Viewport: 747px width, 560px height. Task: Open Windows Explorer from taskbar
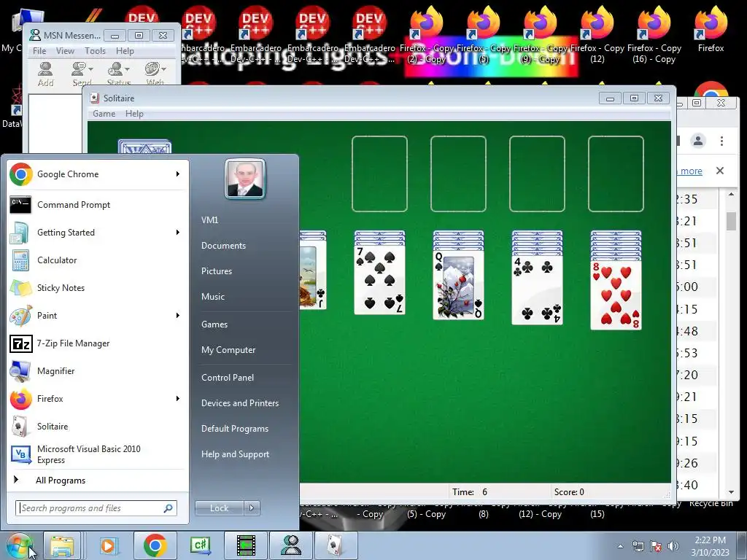[x=62, y=545]
